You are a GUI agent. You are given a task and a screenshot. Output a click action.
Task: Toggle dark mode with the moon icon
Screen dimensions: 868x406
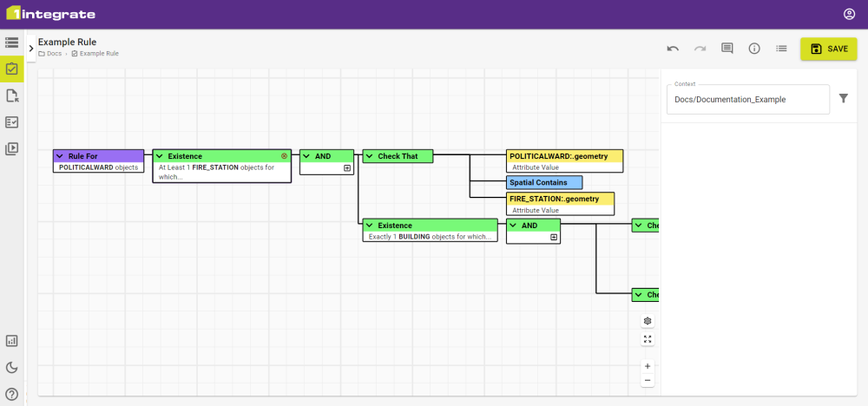[12, 368]
